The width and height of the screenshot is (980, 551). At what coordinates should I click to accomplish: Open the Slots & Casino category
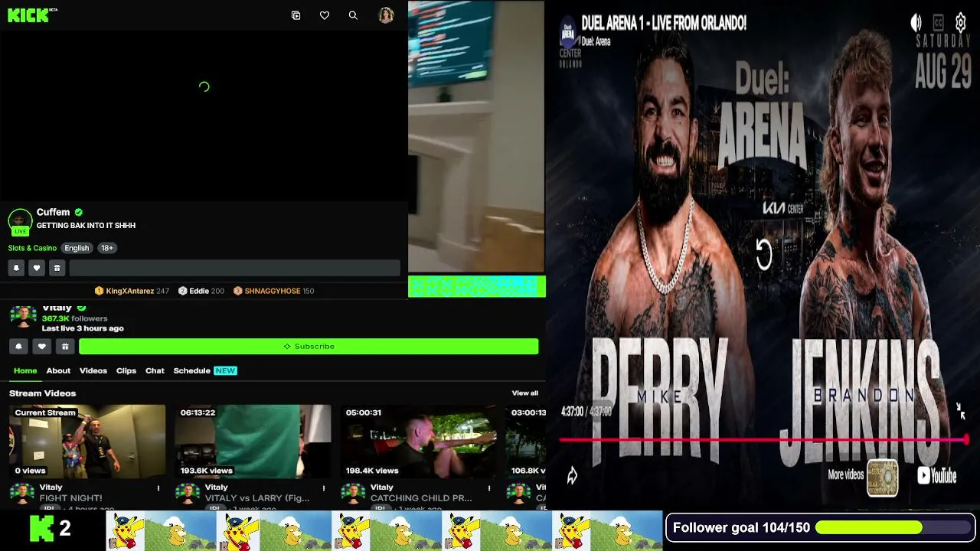tap(32, 248)
